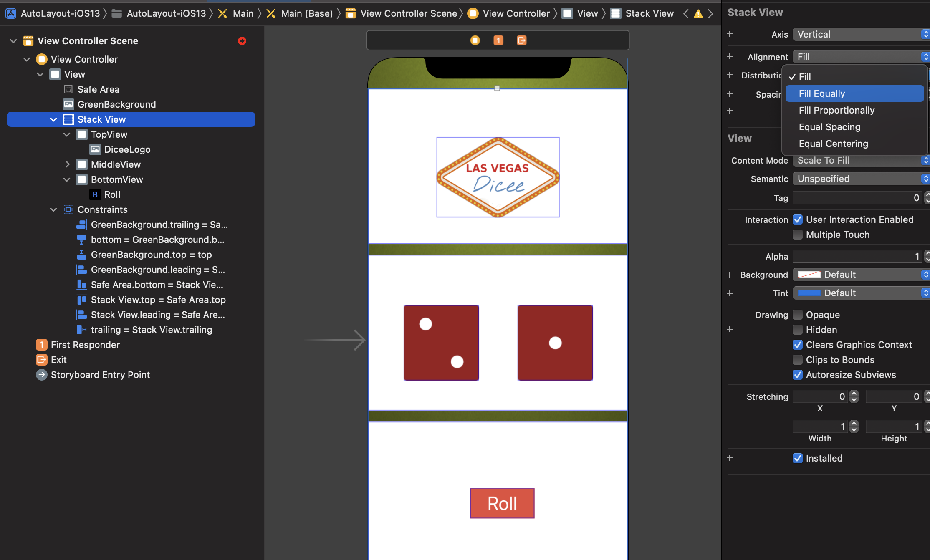Open the Background color Default well
The image size is (930, 560).
pyautogui.click(x=860, y=275)
